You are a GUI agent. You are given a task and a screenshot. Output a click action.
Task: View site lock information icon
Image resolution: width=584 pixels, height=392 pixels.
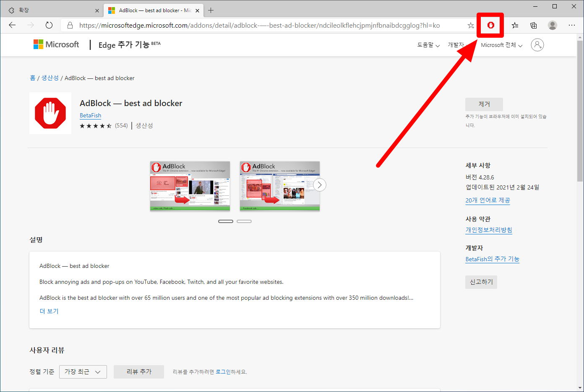[70, 25]
